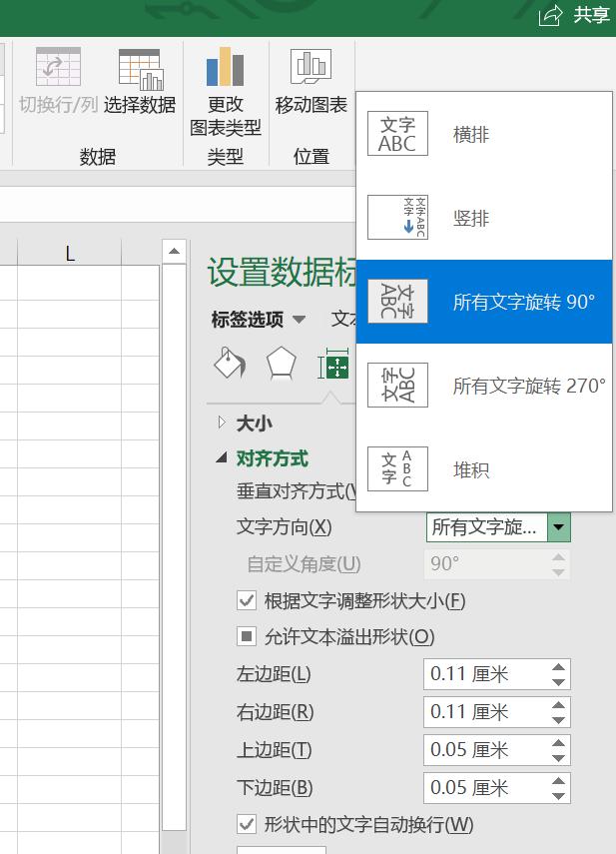The width and height of the screenshot is (616, 854).
Task: Select 所有文字旋转 270° option
Action: pos(484,386)
